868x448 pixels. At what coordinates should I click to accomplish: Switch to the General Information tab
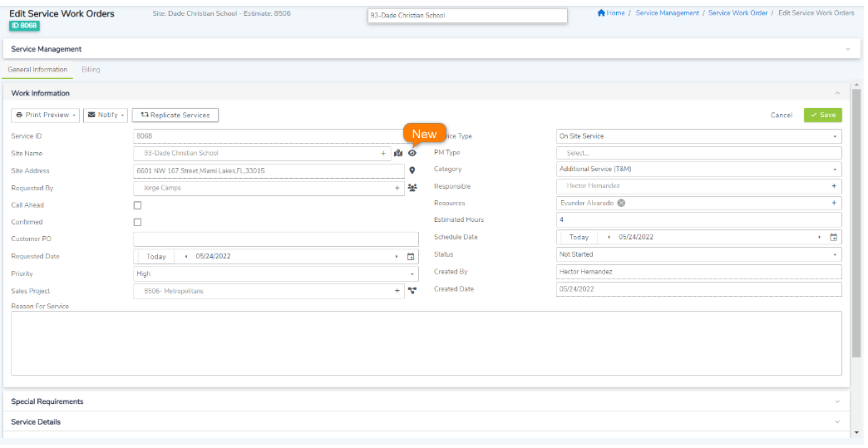[37, 70]
